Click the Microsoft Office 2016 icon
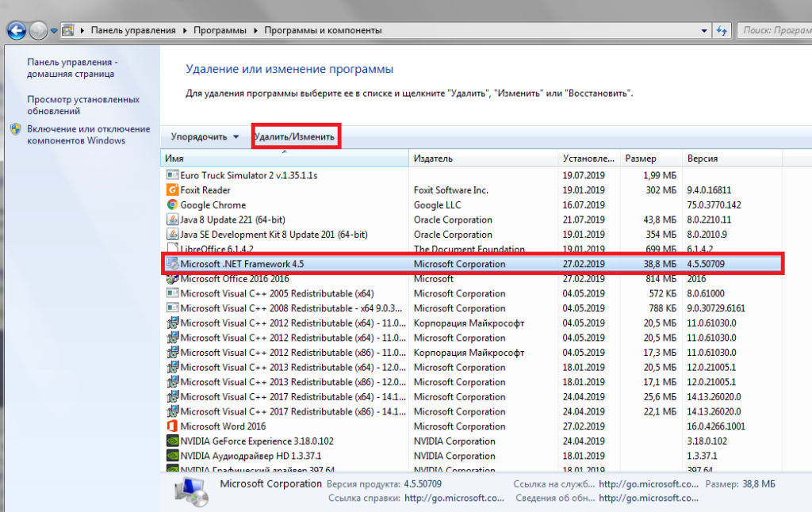The width and height of the screenshot is (812, 512). point(172,279)
